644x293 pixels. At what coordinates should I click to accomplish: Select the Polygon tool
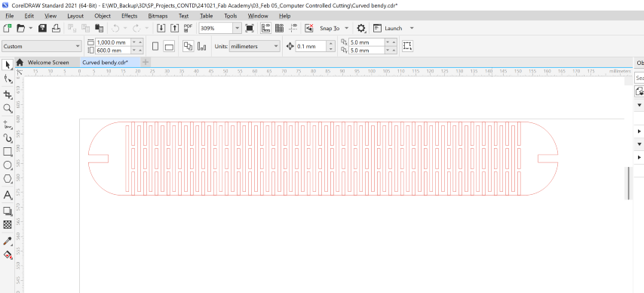[x=8, y=179]
